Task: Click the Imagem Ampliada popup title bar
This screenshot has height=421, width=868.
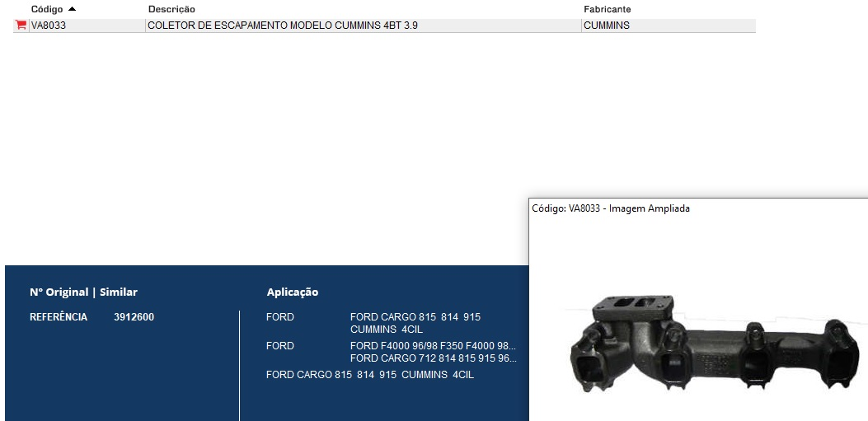Action: 611,208
